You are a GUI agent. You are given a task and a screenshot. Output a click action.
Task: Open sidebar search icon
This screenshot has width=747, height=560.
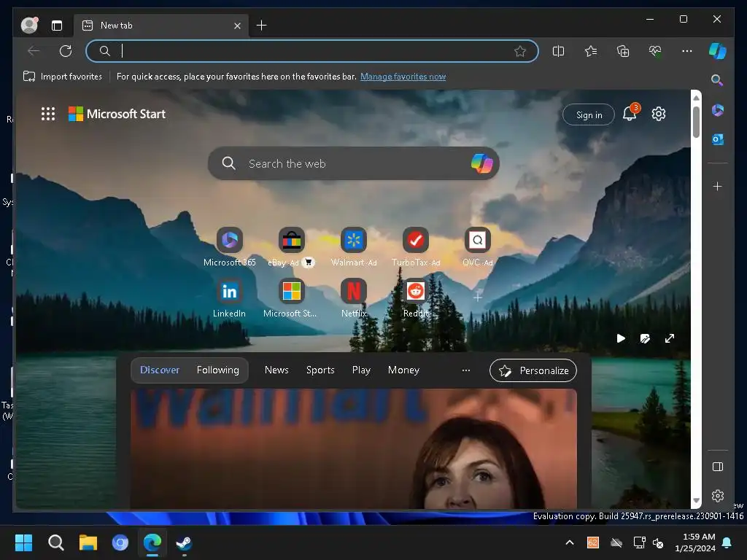point(717,80)
